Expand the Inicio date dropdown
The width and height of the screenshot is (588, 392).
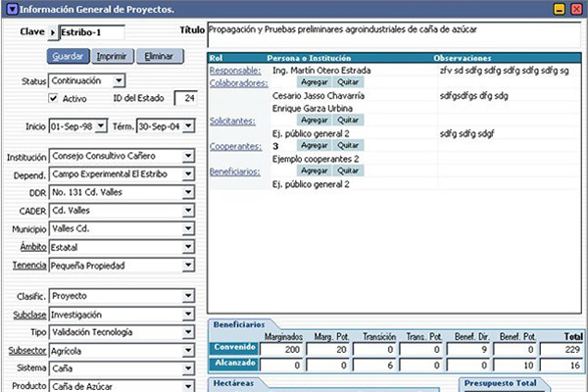click(101, 127)
